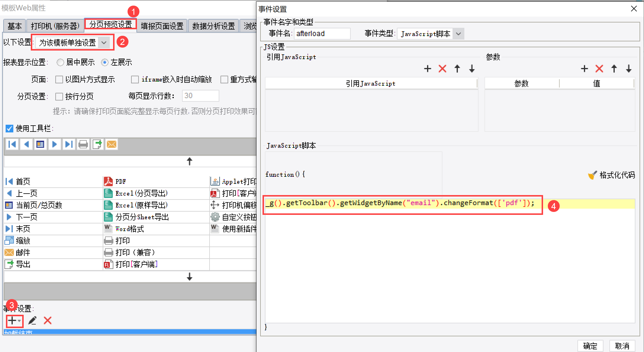Click the print icon in toolbar preview
Screen dimensions: 644x352
pyautogui.click(x=83, y=144)
